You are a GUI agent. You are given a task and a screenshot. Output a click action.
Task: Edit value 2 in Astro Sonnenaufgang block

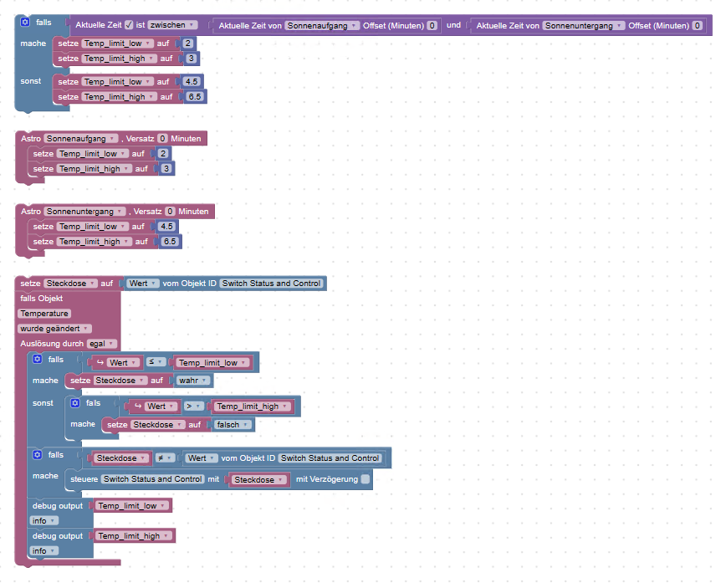pyautogui.click(x=163, y=154)
